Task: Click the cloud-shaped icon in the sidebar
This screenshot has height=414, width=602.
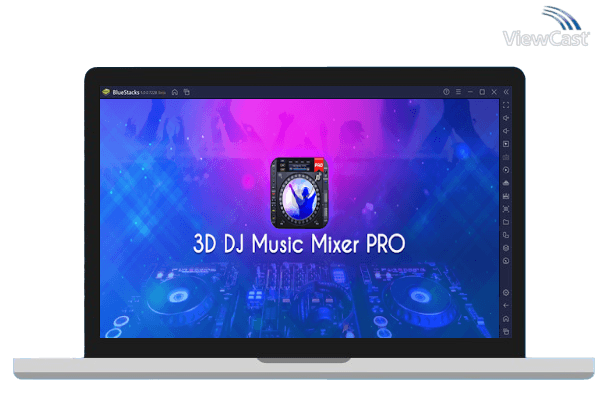Action: 506,183
